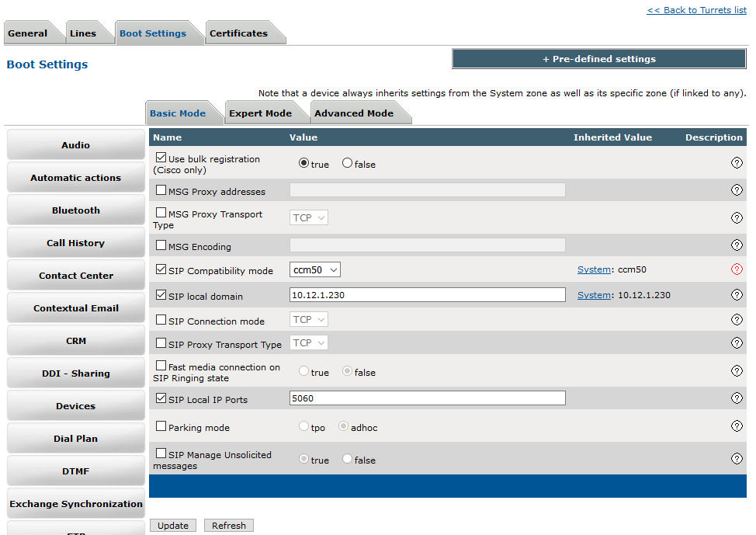This screenshot has width=756, height=535.
Task: Select false for bulk registration
Action: [347, 163]
